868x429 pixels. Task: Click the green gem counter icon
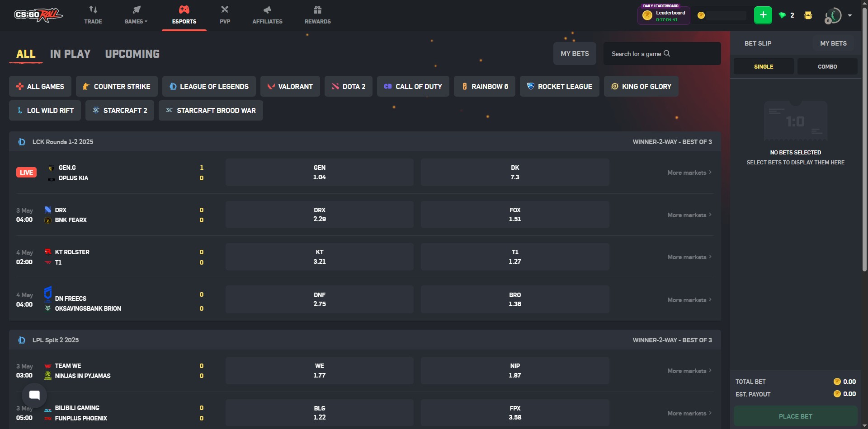pyautogui.click(x=783, y=15)
